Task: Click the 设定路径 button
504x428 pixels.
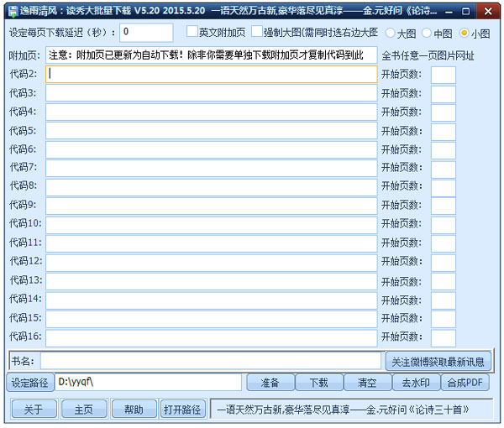Action: (30, 383)
